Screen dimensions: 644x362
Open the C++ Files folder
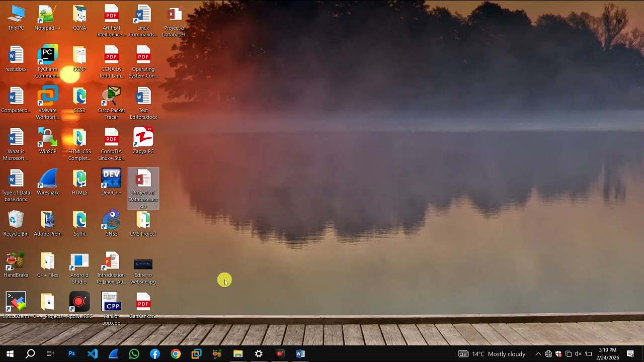tap(48, 265)
